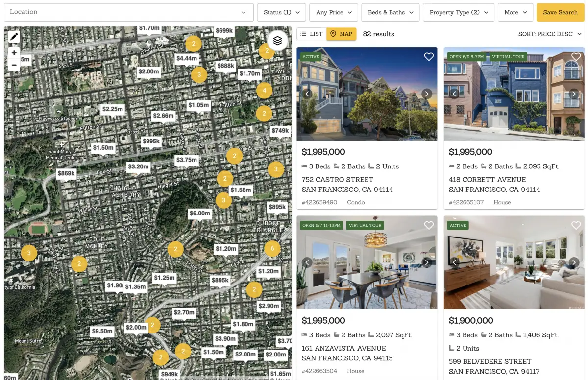Zoom in the map with plus button
588x380 pixels.
point(14,53)
